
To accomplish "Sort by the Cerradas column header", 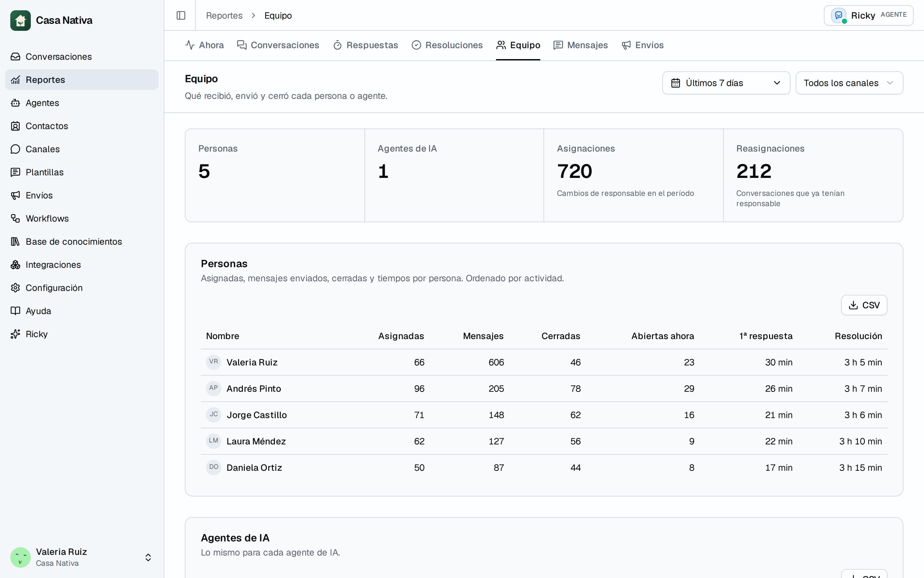I will point(560,336).
